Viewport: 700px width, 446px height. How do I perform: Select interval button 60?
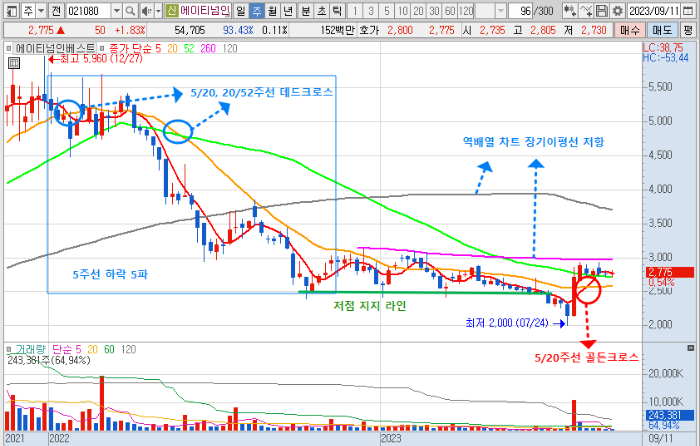pyautogui.click(x=450, y=10)
